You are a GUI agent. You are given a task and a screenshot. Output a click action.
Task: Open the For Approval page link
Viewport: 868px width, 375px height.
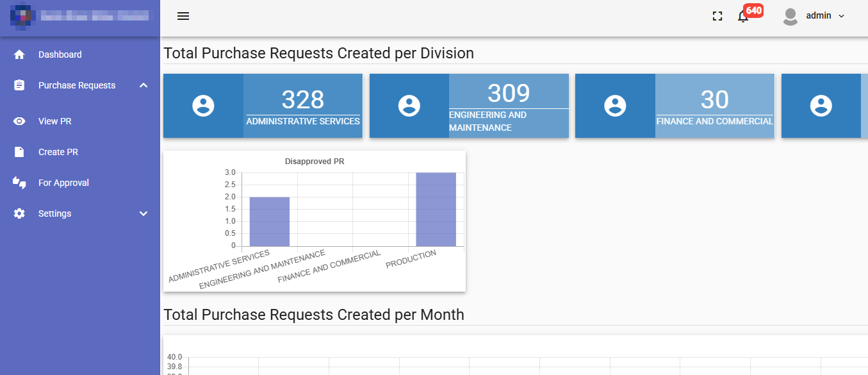point(63,183)
